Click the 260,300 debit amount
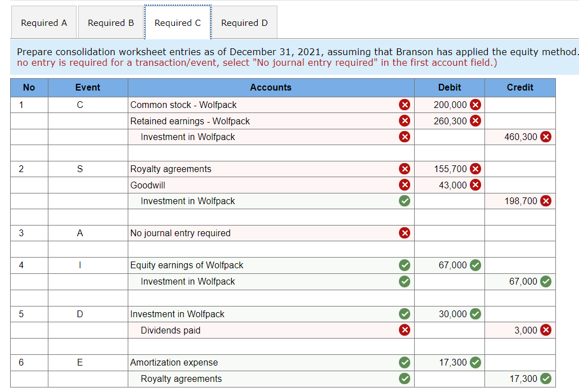Image resolution: width=579 pixels, height=392 pixels. pyautogui.click(x=450, y=121)
